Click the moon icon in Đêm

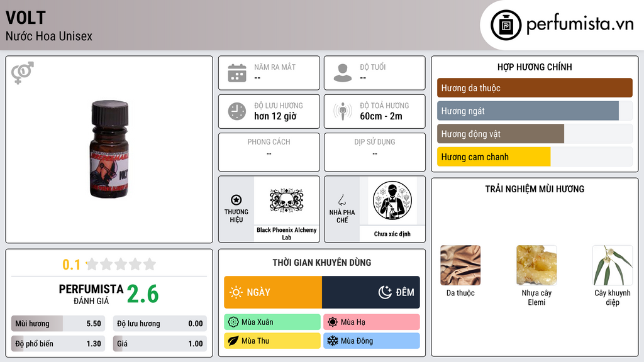point(385,292)
